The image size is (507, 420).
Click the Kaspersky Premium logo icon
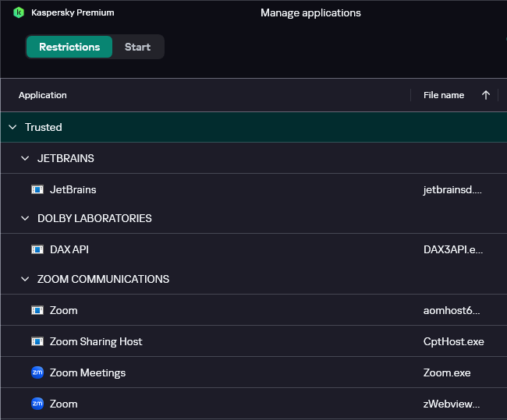pos(19,12)
